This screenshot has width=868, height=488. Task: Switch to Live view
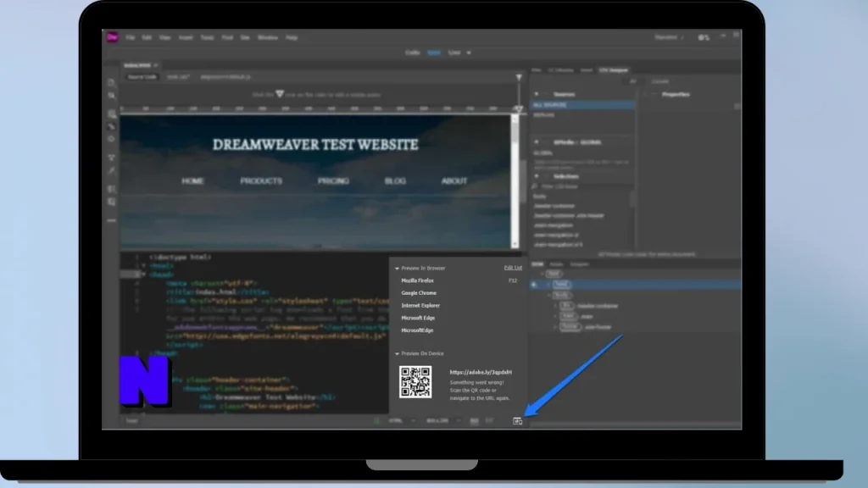454,53
